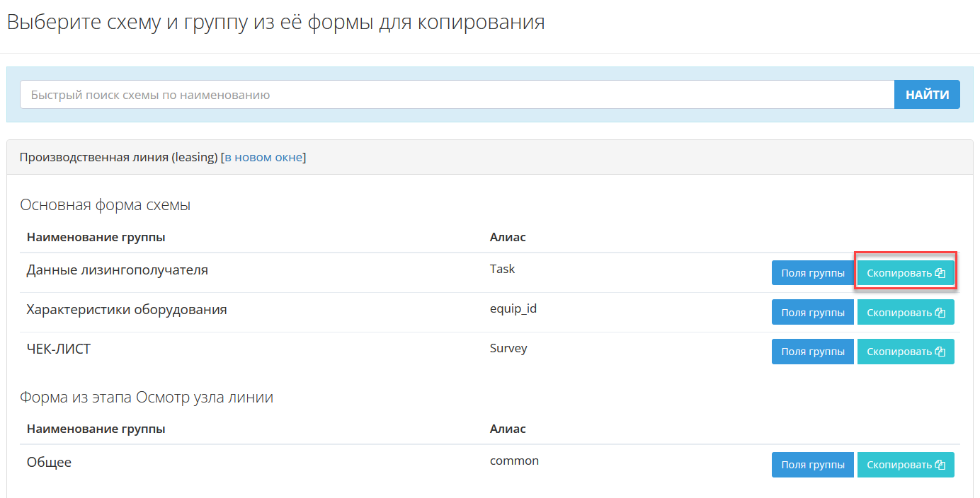This screenshot has height=498, width=980.
Task: Click copy icon in ЧЕК-ЛИСТ row
Action: tap(940, 352)
